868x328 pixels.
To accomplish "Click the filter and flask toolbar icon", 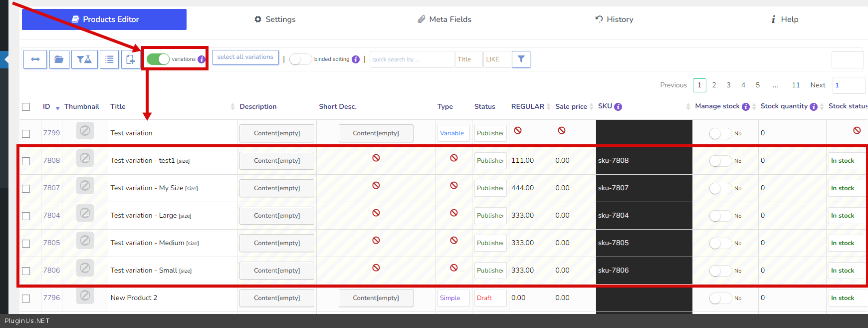I will pos(84,59).
